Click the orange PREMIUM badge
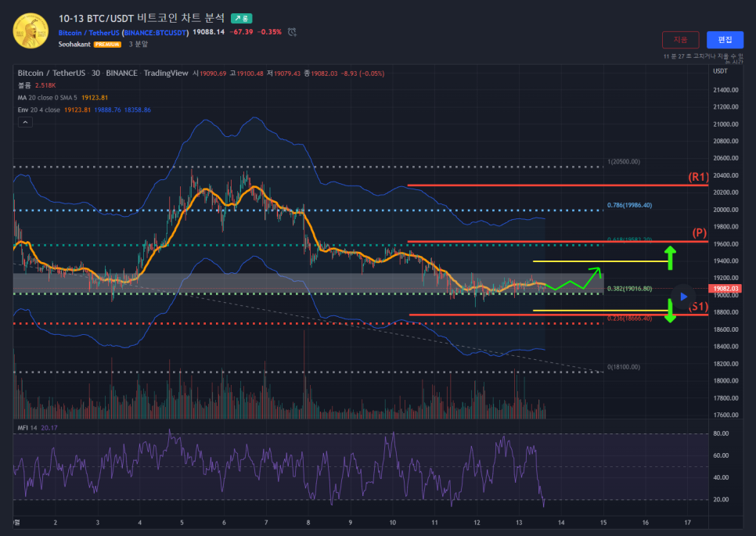The image size is (756, 536). (x=107, y=45)
